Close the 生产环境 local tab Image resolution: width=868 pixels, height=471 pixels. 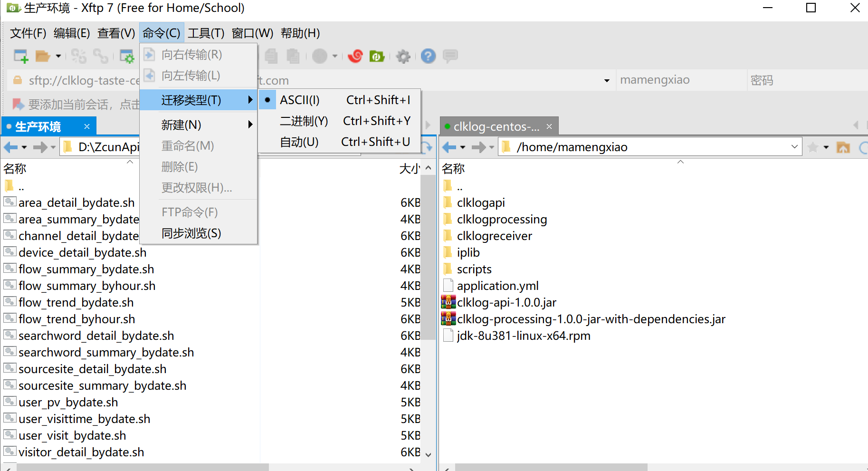[87, 126]
